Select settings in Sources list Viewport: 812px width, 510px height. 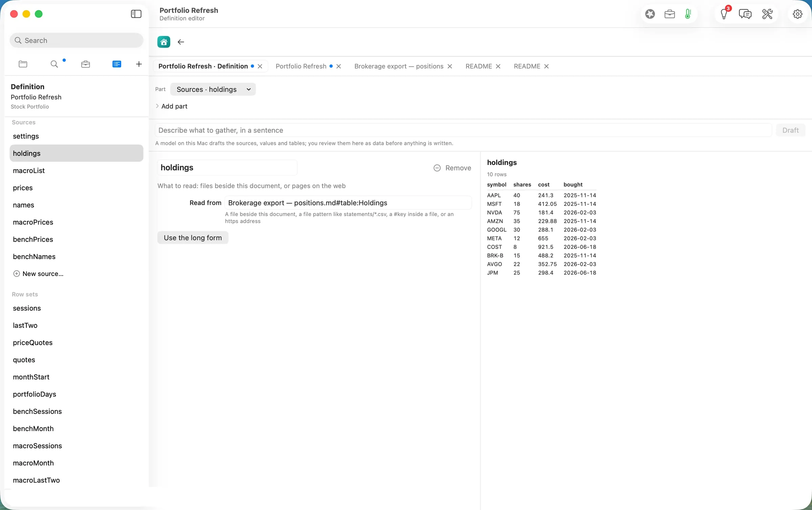76,136
